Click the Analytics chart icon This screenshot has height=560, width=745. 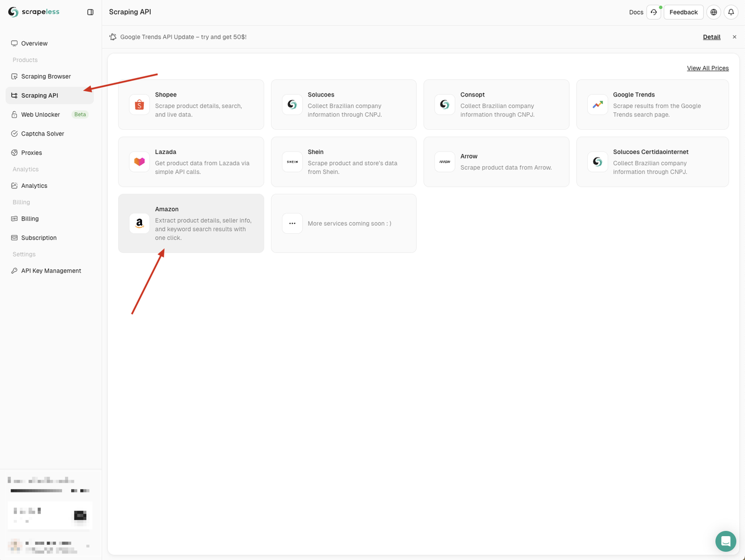point(15,186)
